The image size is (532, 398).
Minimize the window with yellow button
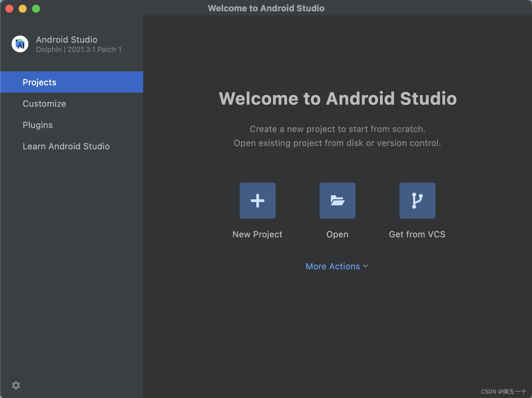point(23,9)
